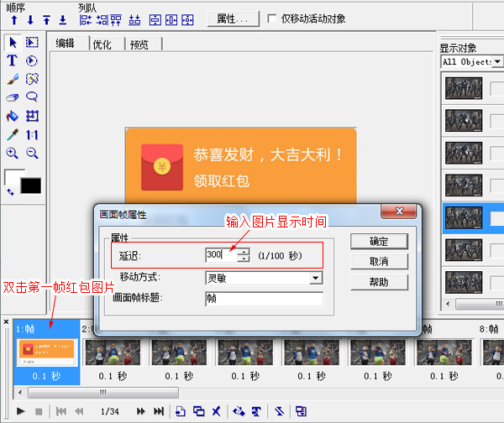The width and height of the screenshot is (504, 423).
Task: Click the duplicate frame icon
Action: [198, 411]
